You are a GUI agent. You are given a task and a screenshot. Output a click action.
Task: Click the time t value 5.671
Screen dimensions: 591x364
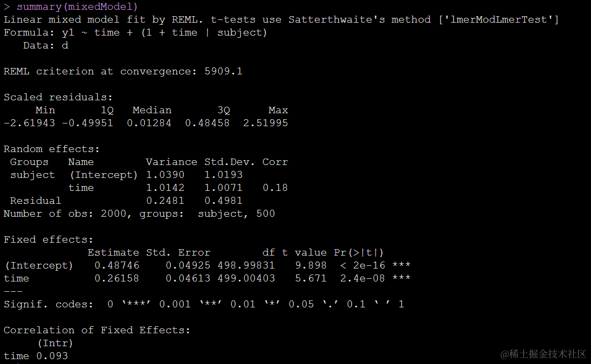click(311, 278)
